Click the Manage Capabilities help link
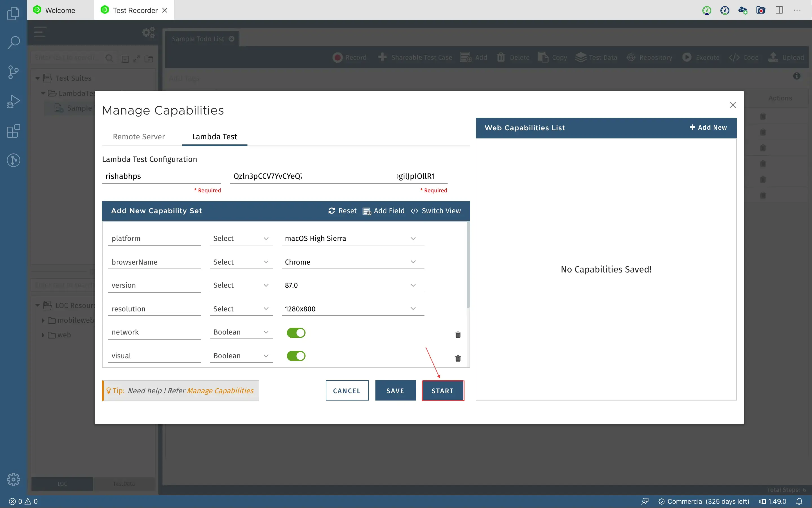The height and width of the screenshot is (508, 812). pos(219,390)
